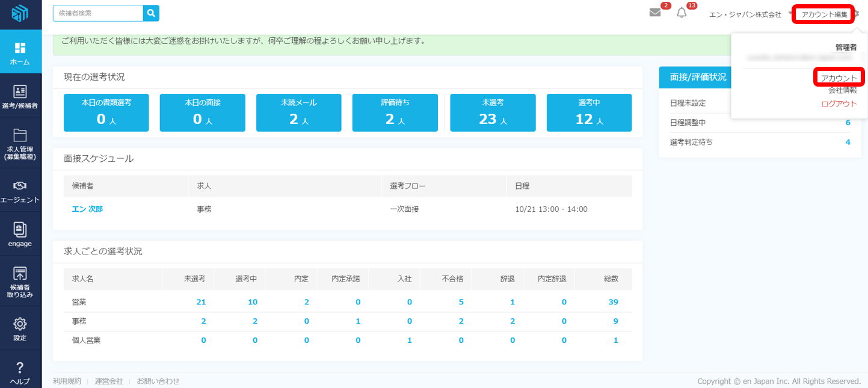The height and width of the screenshot is (388, 868).
Task: Open the 設定 gear icon in sidebar
Action: pos(20,324)
